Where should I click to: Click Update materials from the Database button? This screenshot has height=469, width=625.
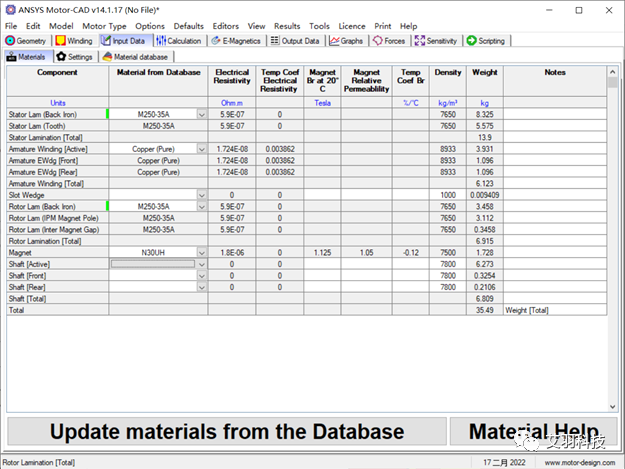[x=227, y=432]
